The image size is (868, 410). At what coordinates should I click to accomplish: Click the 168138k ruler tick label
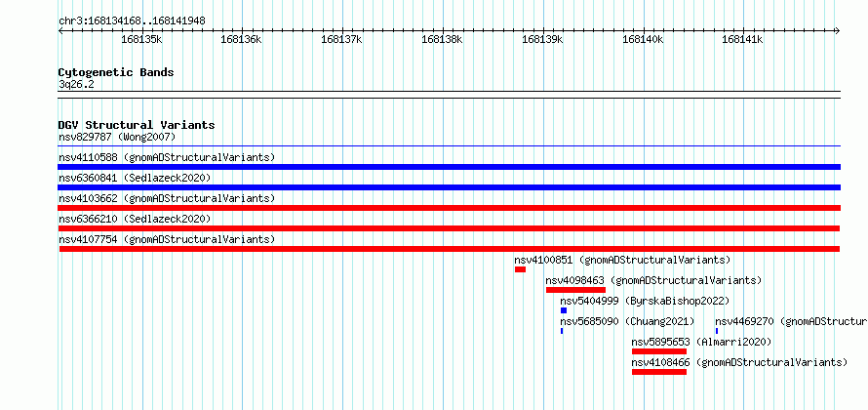point(442,39)
